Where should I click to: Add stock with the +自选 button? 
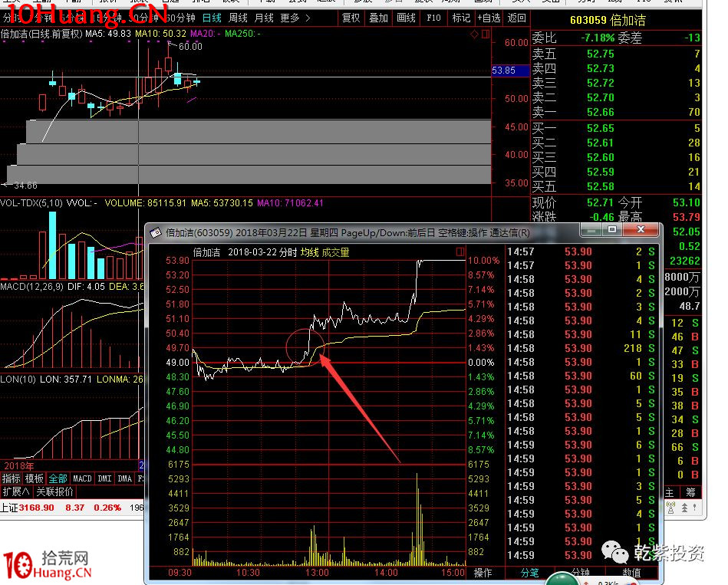click(489, 18)
